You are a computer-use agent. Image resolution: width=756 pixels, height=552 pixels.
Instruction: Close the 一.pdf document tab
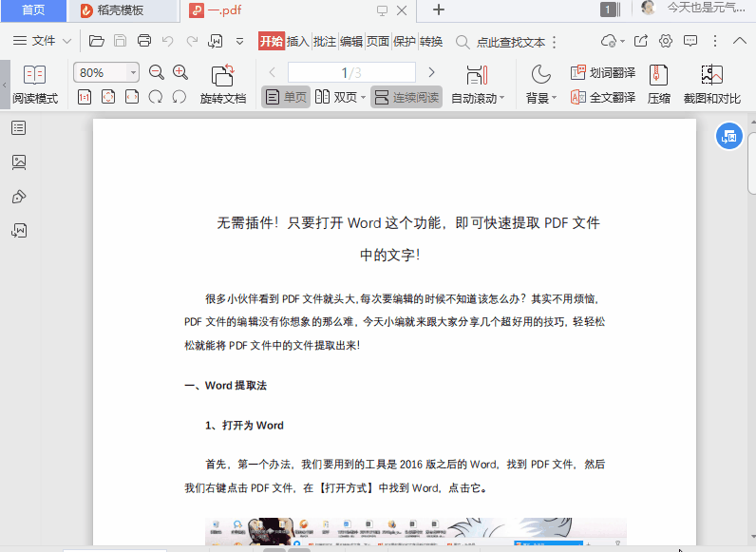click(x=402, y=10)
